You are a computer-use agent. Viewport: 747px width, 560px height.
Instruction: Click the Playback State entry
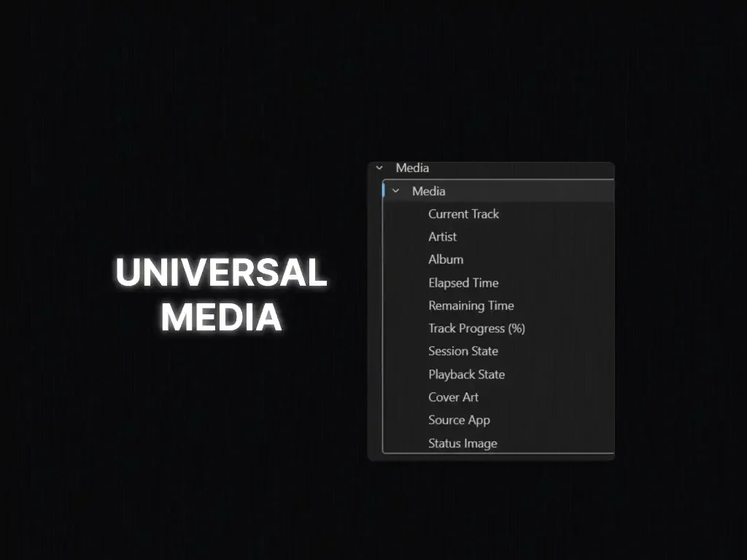[466, 374]
